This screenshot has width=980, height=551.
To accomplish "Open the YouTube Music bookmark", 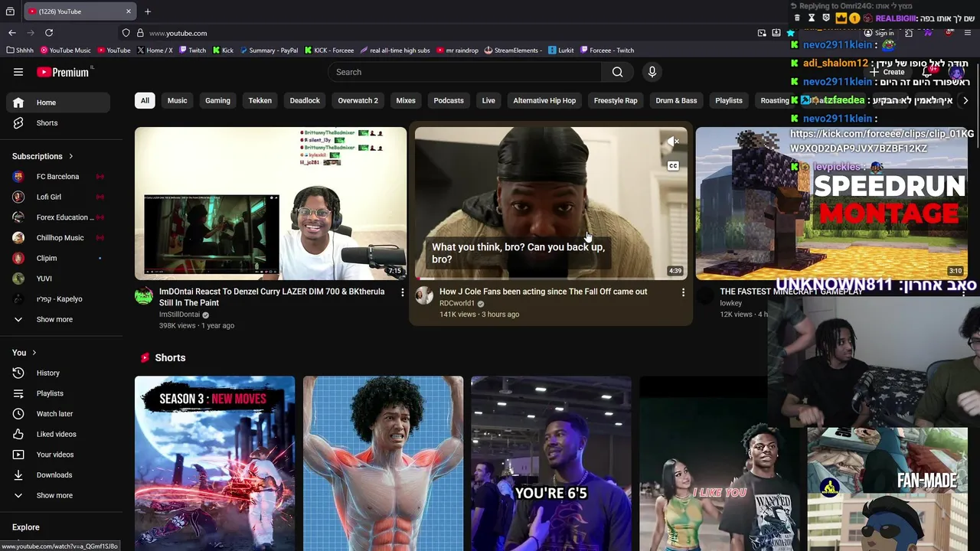I will coord(66,51).
